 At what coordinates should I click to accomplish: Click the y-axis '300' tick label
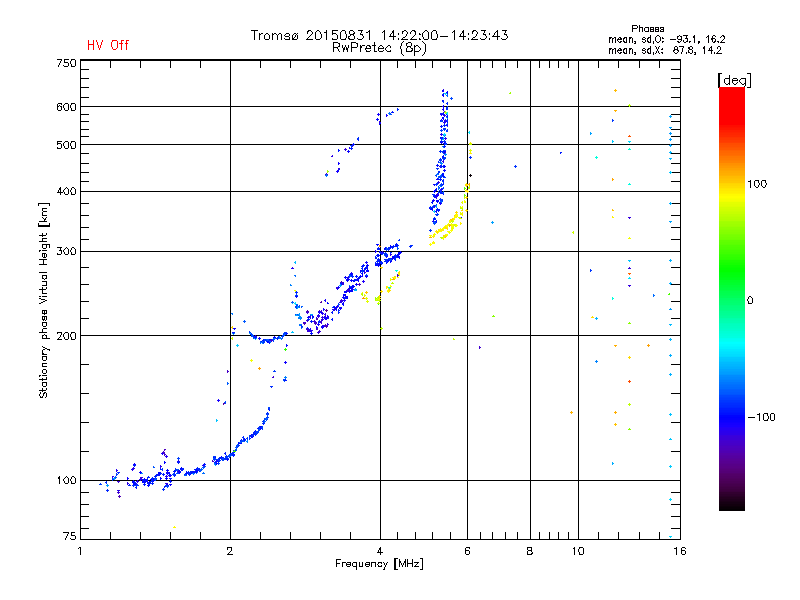coord(66,251)
